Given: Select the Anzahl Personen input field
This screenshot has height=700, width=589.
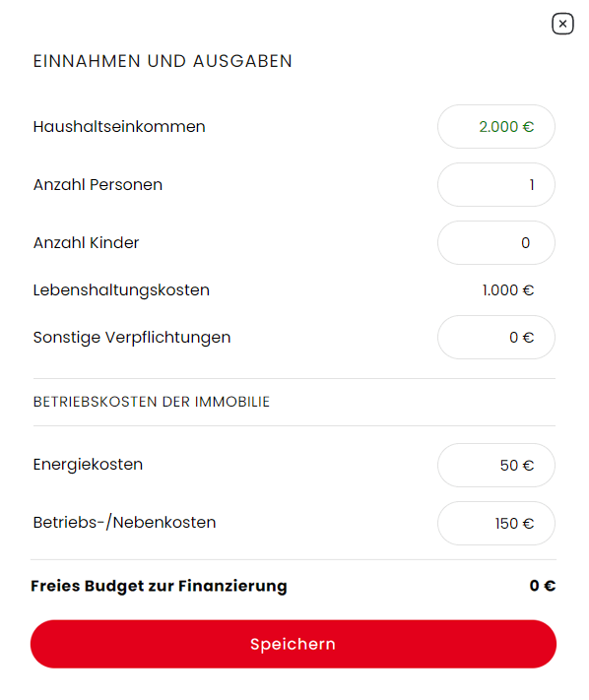Looking at the screenshot, I should [496, 185].
